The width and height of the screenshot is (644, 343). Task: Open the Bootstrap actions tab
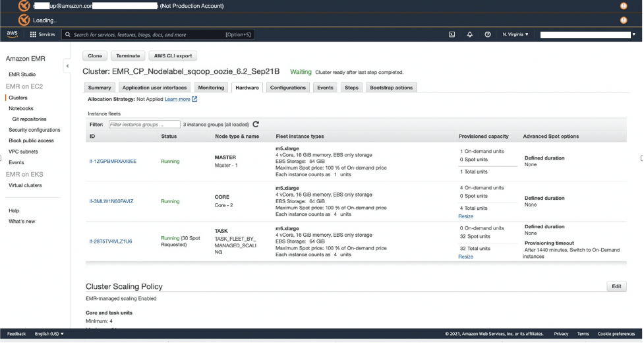click(392, 88)
